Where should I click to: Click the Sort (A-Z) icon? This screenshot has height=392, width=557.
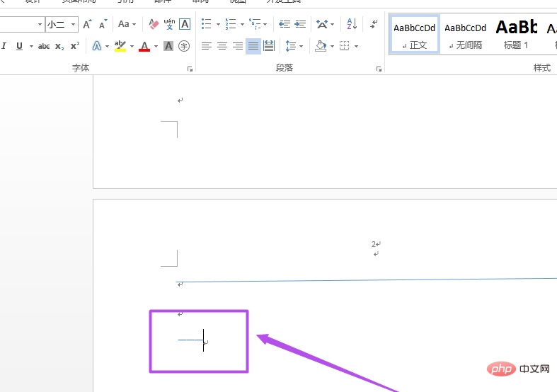coord(352,25)
